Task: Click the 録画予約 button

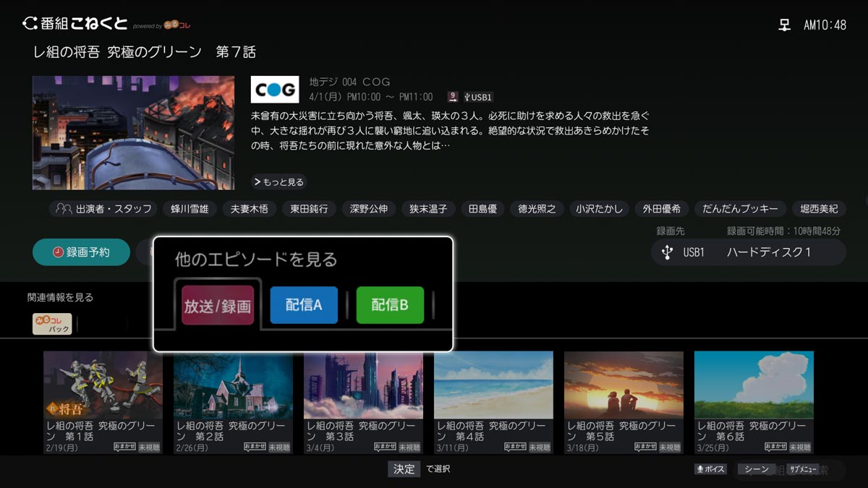Action: click(x=81, y=252)
